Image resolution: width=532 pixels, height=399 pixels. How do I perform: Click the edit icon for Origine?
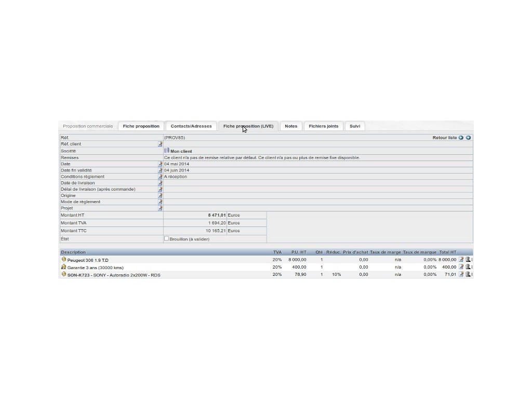(160, 195)
